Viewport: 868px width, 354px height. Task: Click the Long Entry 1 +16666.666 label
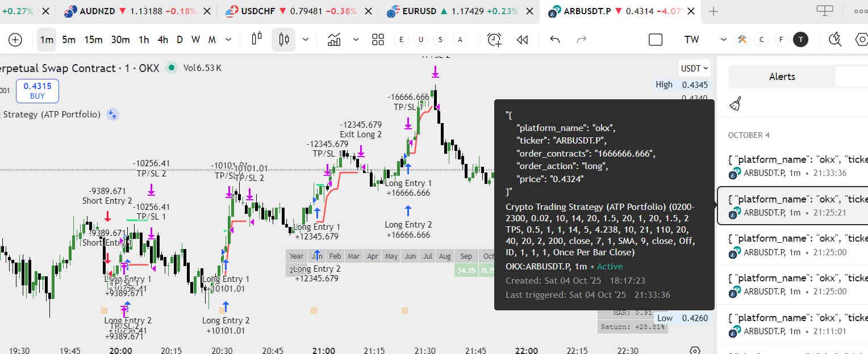[x=408, y=188]
